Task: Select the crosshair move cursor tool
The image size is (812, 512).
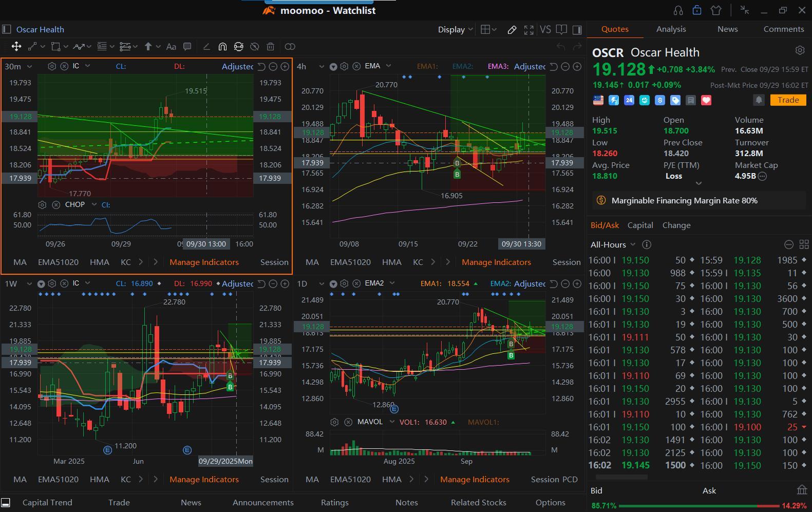Action: point(16,47)
